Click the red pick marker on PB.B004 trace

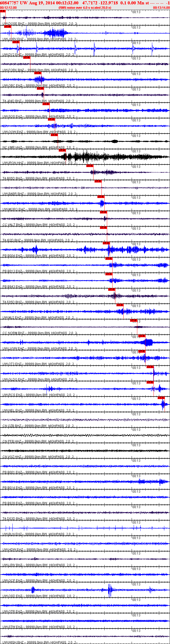tap(106, 243)
